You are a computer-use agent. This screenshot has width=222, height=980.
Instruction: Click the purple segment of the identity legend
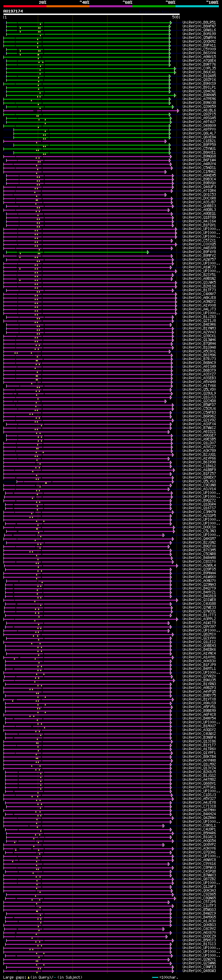[111, 6]
